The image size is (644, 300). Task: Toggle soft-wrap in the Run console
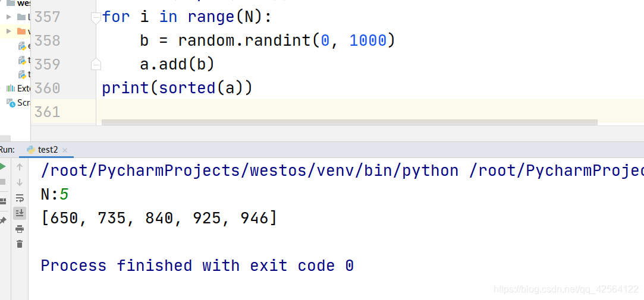coord(19,198)
